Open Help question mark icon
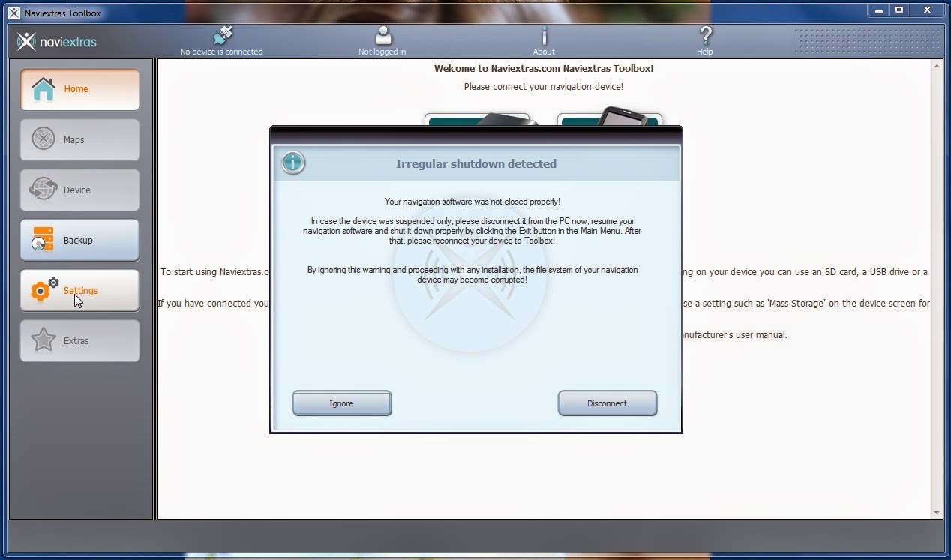Viewport: 951px width, 560px height. (x=705, y=35)
